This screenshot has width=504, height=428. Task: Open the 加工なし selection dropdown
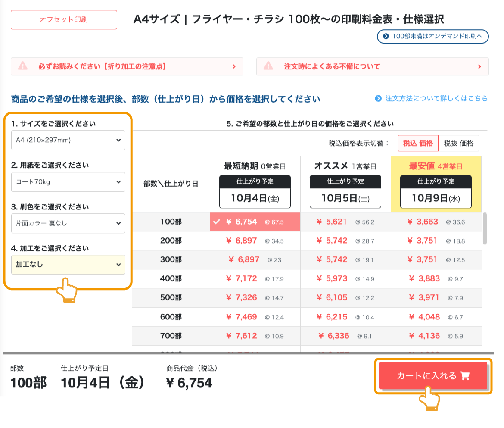68,265
